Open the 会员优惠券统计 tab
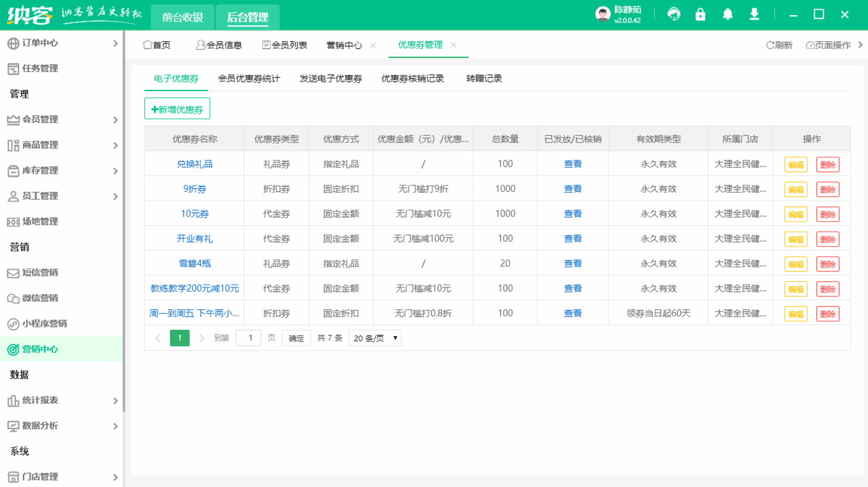The height and width of the screenshot is (487, 868). coord(249,79)
